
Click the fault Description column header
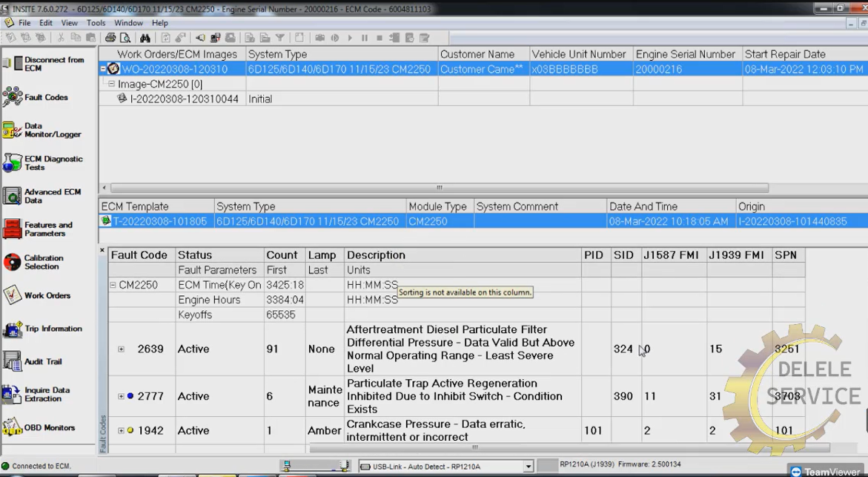(463, 255)
